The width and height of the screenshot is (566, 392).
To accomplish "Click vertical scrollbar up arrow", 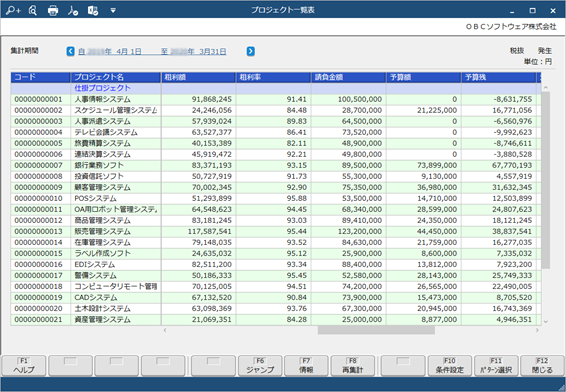I will pyautogui.click(x=546, y=87).
